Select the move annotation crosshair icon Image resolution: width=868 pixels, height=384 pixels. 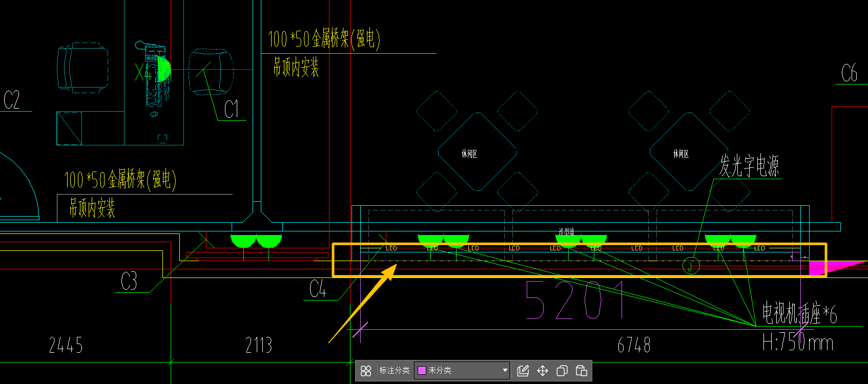pyautogui.click(x=543, y=371)
